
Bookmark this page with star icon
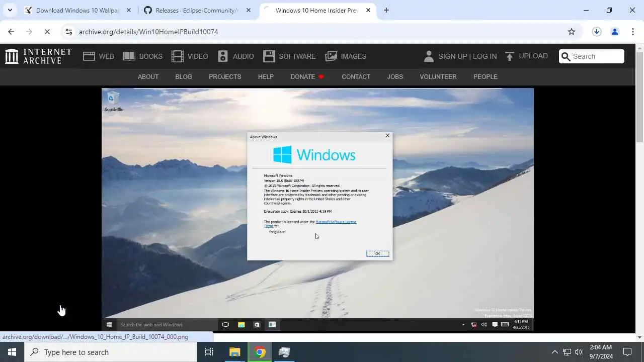[572, 32]
